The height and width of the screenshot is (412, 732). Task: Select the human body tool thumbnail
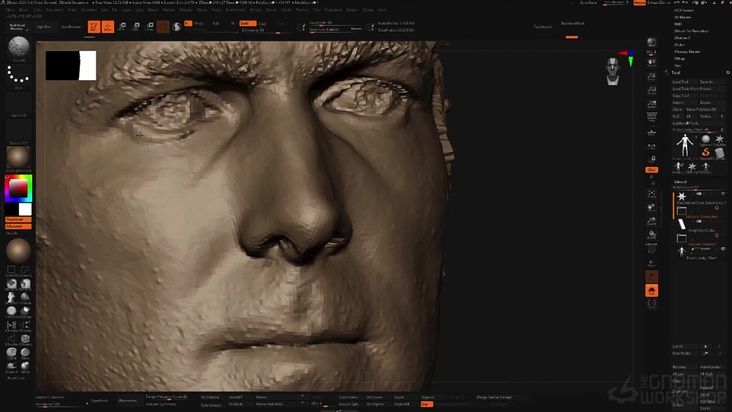coord(684,146)
